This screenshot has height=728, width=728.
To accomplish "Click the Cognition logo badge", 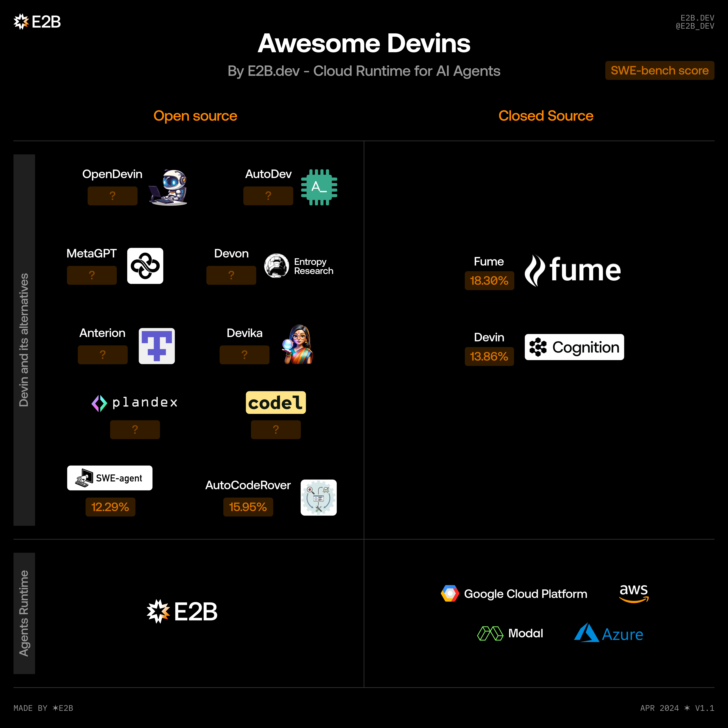I will 574,347.
